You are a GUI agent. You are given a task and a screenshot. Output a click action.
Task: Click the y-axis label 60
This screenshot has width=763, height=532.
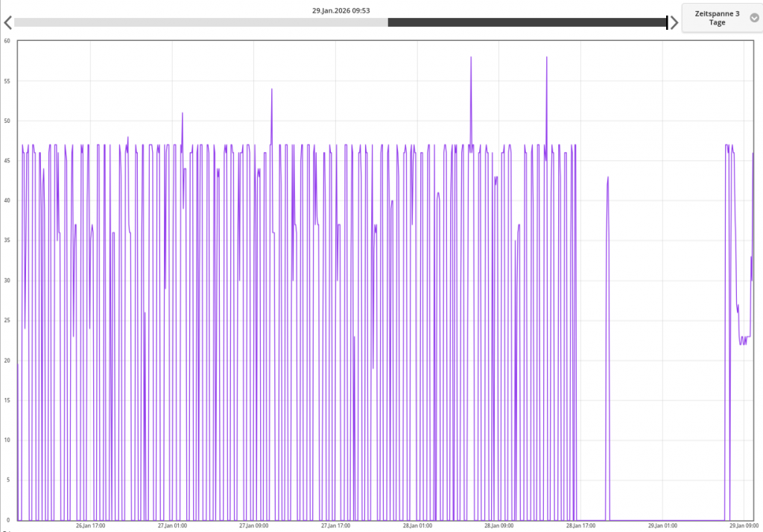(x=7, y=40)
